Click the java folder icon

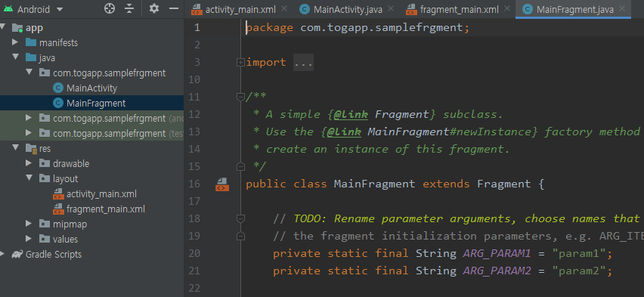[31, 57]
